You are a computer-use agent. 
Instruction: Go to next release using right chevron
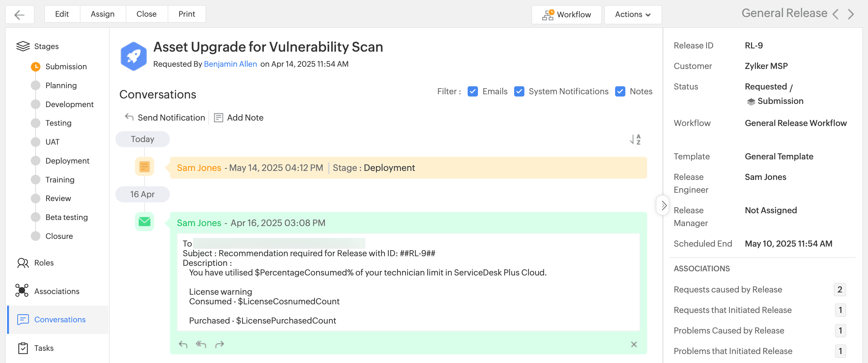pos(851,14)
